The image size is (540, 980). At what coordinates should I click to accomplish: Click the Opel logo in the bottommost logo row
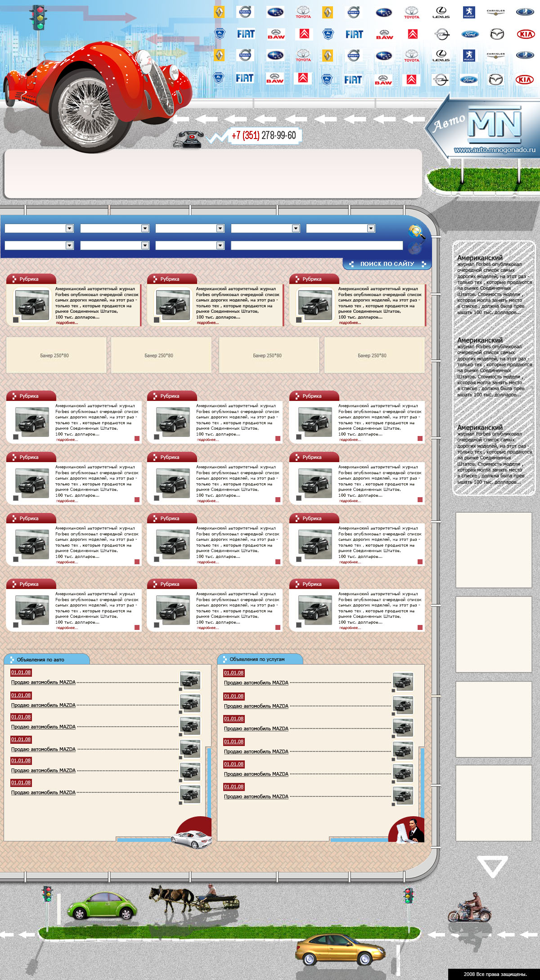(440, 80)
